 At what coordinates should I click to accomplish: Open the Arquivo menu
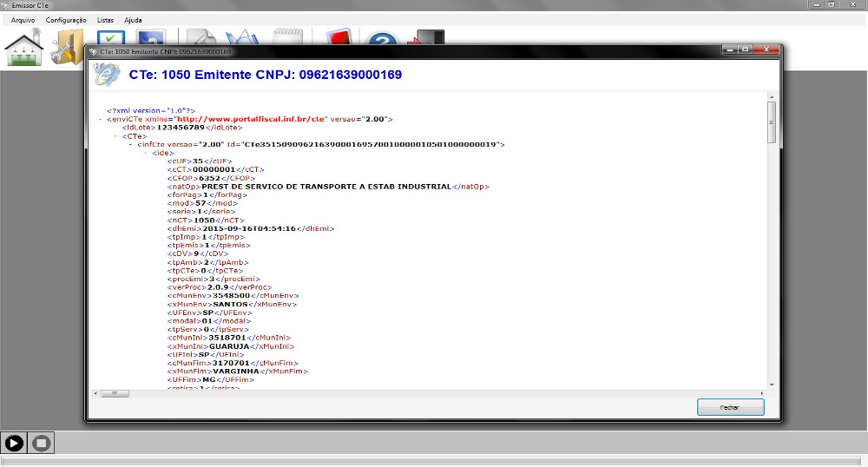[23, 19]
